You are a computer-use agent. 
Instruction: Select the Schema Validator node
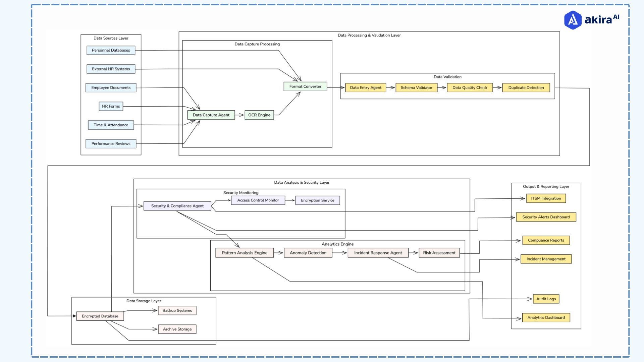click(416, 87)
